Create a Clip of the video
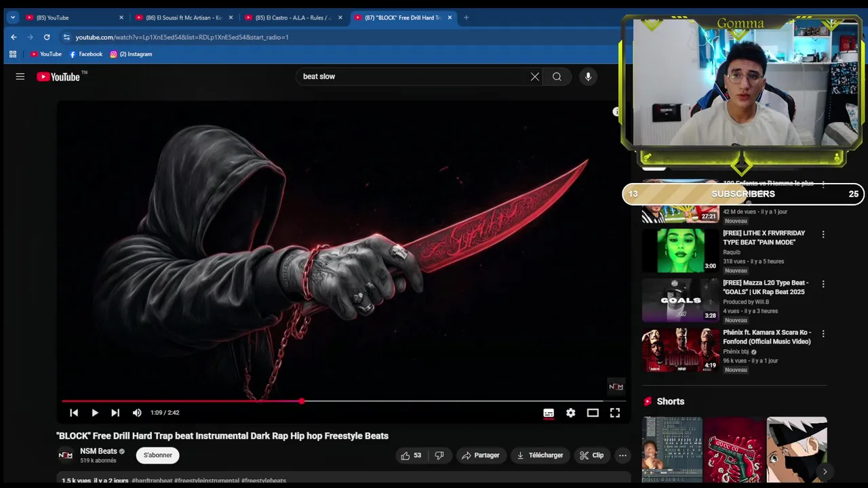Viewport: 868px width, 488px height. 592,455
